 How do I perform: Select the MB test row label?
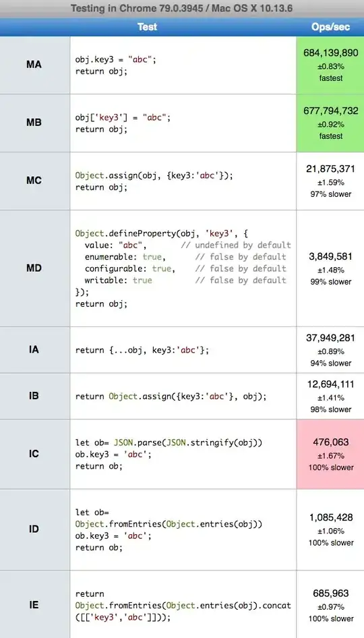coord(34,123)
